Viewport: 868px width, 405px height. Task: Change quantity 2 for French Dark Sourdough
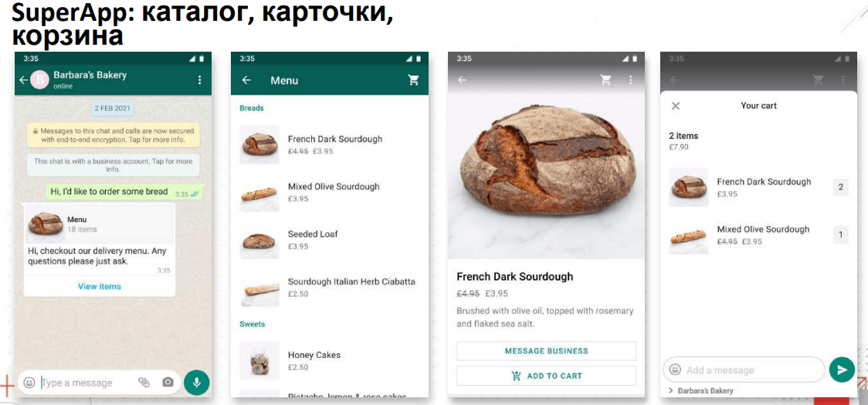840,187
